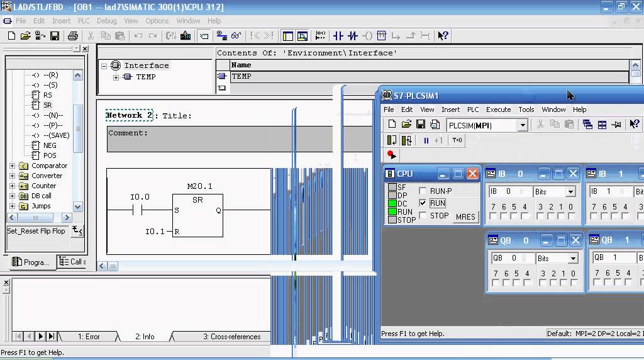Enable RUN-P checkbox in CPU window

pyautogui.click(x=423, y=191)
